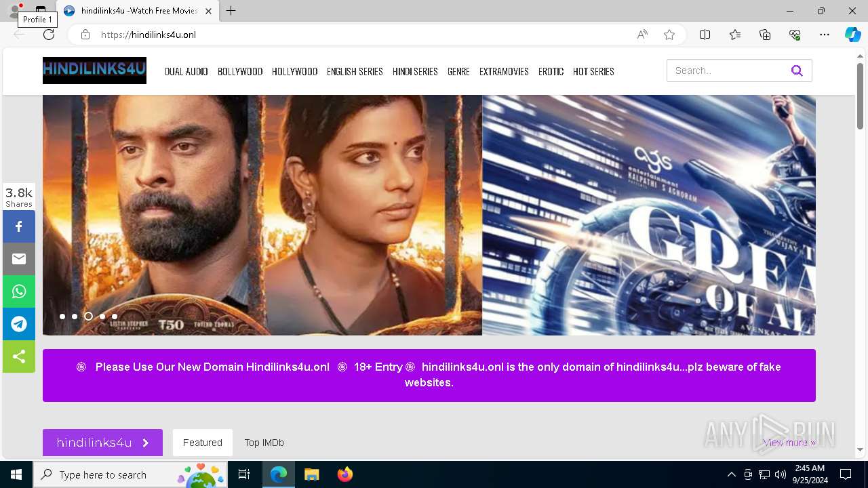Select the fifth carousel slide dot

coord(115,317)
